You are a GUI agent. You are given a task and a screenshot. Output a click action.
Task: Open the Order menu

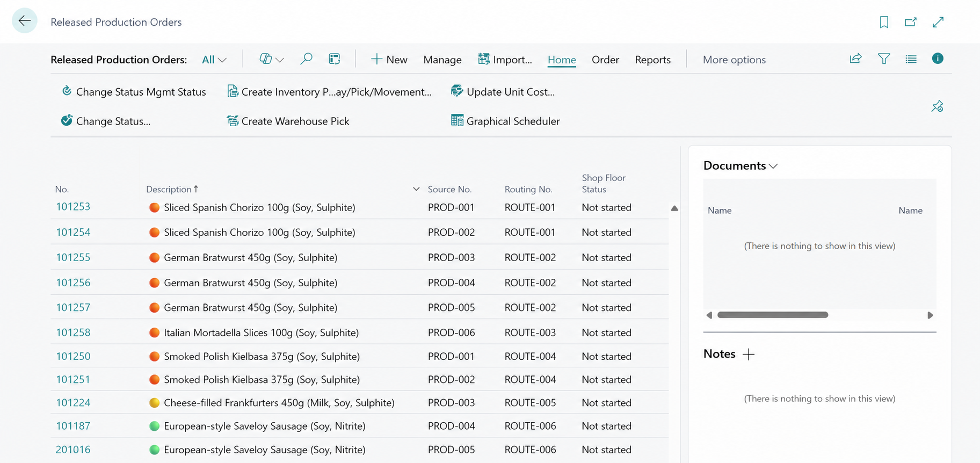[x=605, y=60]
